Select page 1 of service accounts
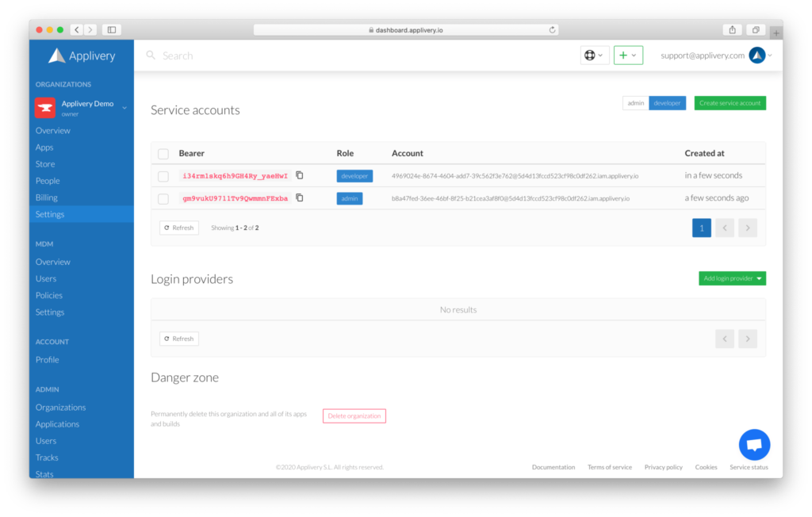This screenshot has width=812, height=517. tap(701, 228)
